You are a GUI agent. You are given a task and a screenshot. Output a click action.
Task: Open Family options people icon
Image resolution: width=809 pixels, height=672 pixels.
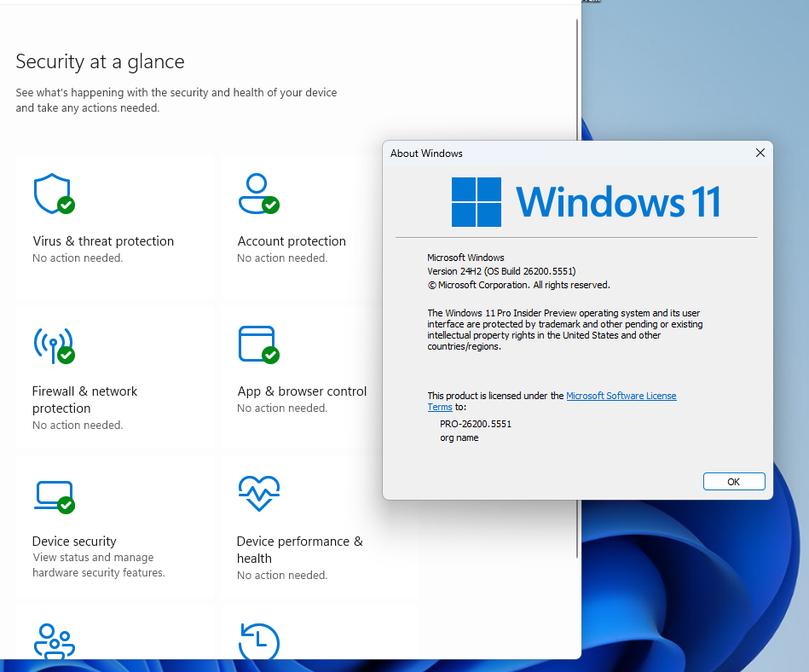(55, 641)
